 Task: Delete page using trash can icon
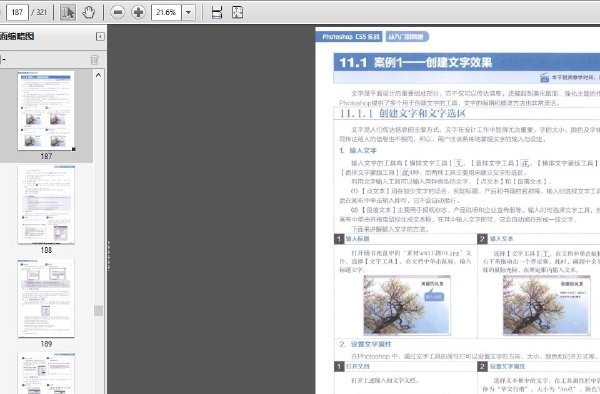(94, 60)
